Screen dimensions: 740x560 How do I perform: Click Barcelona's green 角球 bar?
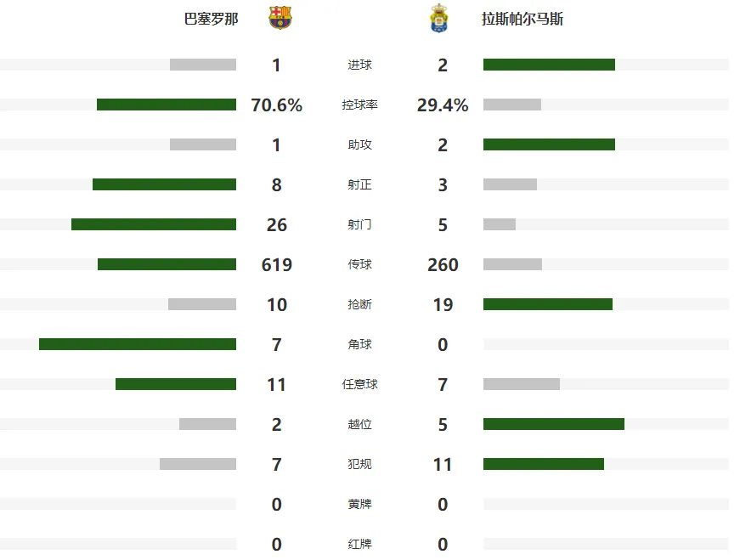click(x=138, y=344)
